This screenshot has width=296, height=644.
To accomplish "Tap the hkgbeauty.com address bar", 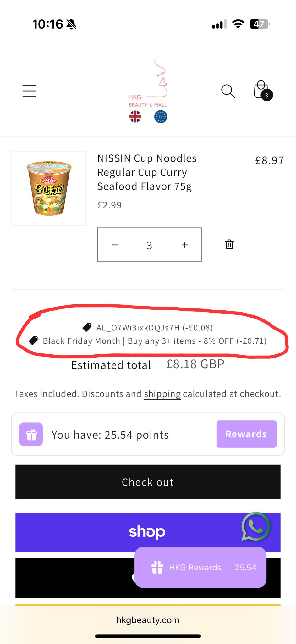I will (148, 620).
